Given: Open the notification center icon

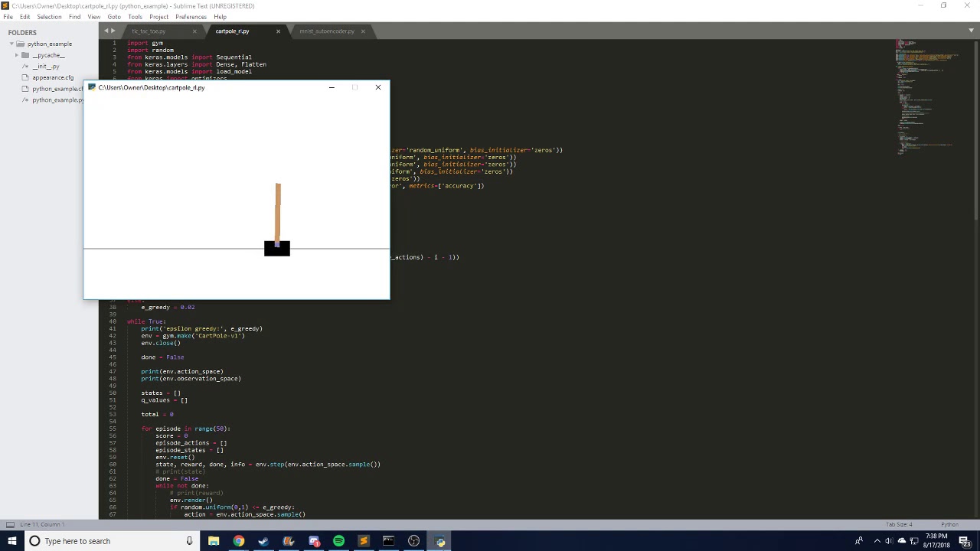Looking at the screenshot, I should coord(966,541).
